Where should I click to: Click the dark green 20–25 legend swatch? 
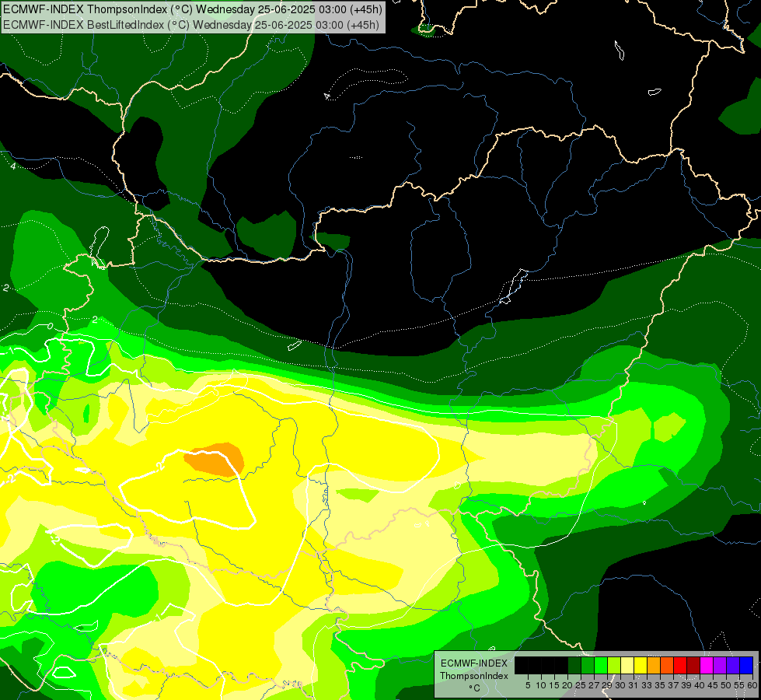point(574,665)
